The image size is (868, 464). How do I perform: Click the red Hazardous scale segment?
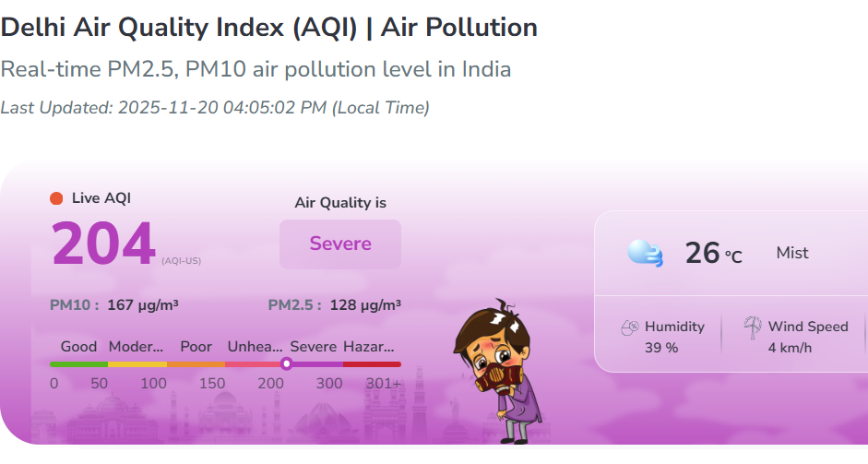372,364
